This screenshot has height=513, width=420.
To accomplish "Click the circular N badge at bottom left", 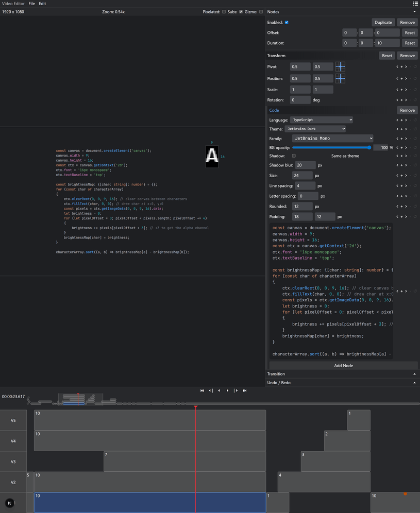I will pyautogui.click(x=9, y=503).
